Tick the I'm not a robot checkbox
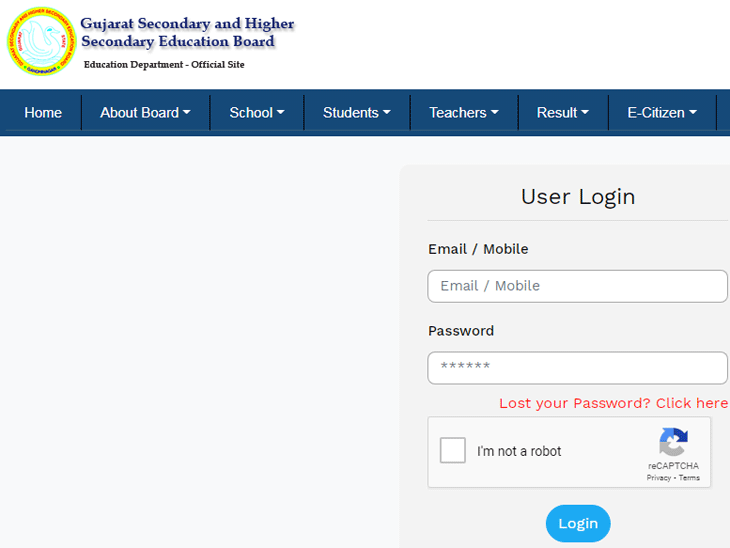 (x=453, y=450)
